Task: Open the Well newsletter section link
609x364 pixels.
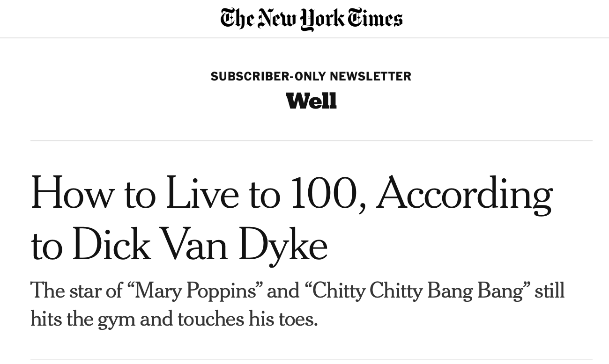Action: pos(311,101)
